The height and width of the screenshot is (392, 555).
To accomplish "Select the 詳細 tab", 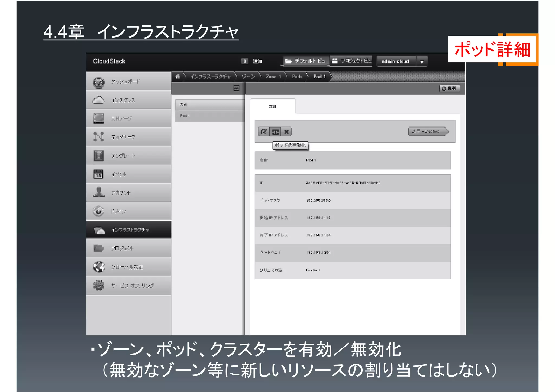I will 273,106.
